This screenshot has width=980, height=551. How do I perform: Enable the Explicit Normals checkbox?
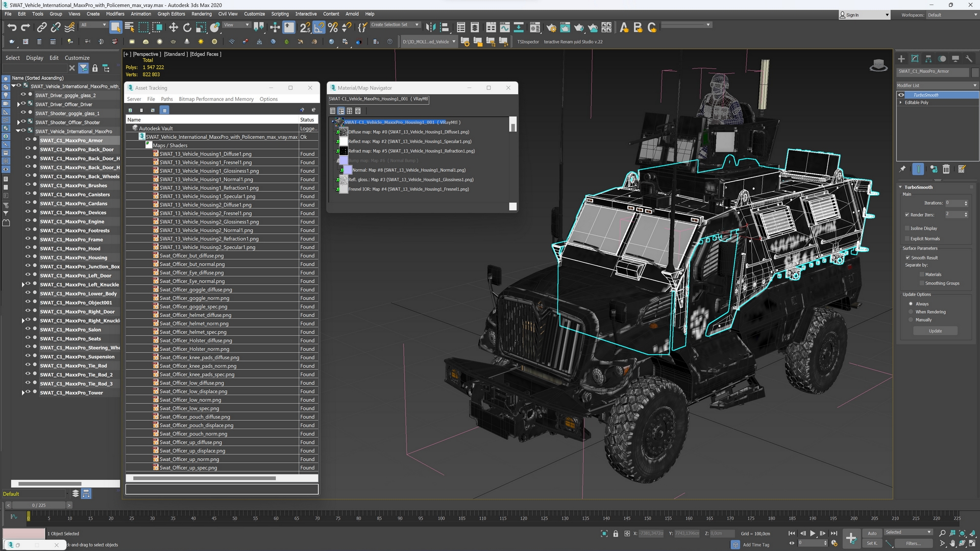tap(907, 238)
